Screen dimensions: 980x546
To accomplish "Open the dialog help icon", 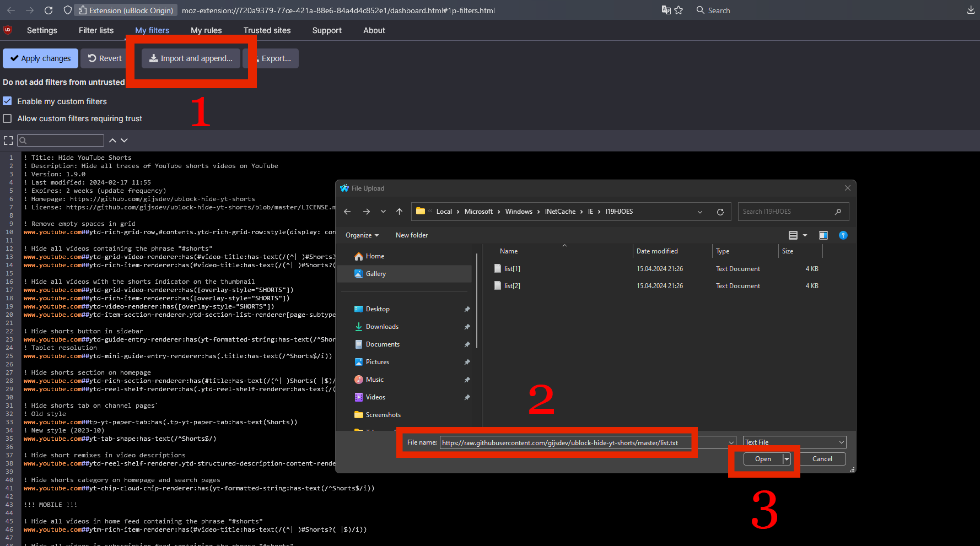I will (x=843, y=235).
